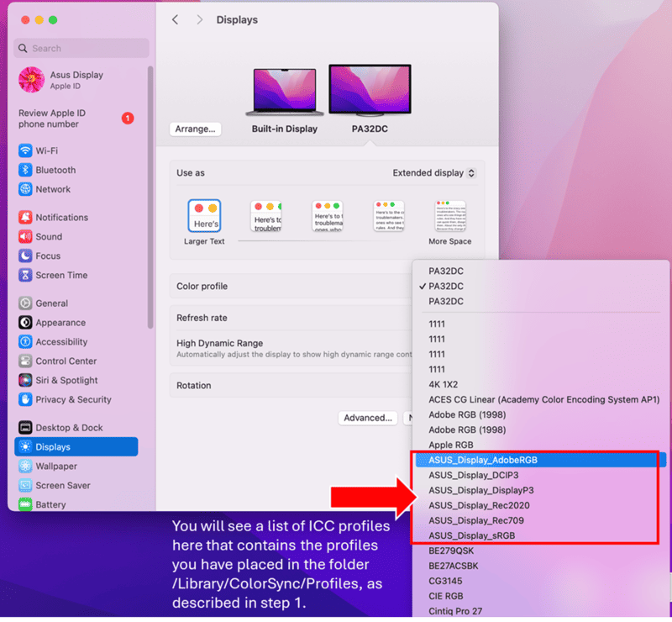The image size is (672, 622).
Task: Choose ASUS_Display_AdobeRGB from the profile list
Action: tap(540, 461)
